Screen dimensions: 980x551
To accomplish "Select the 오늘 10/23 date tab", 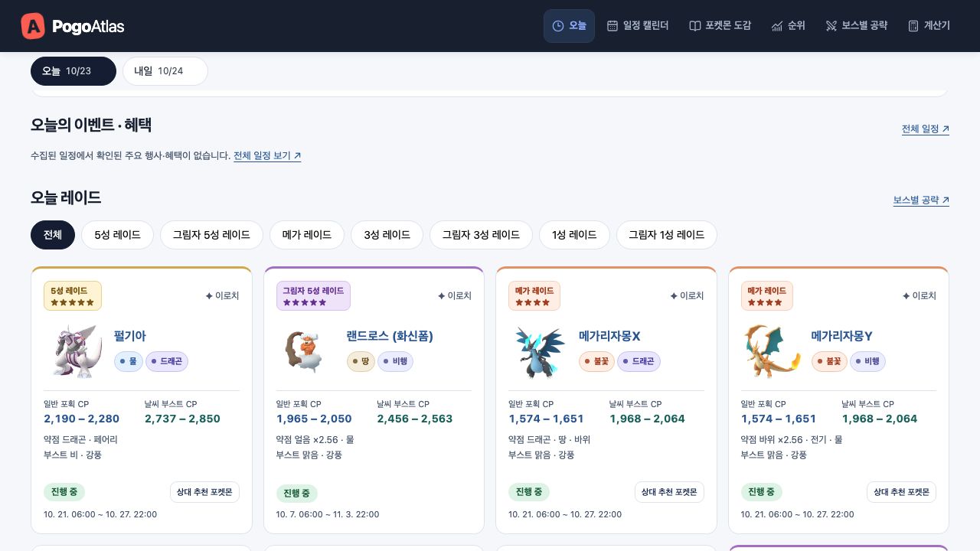I will click(x=73, y=71).
